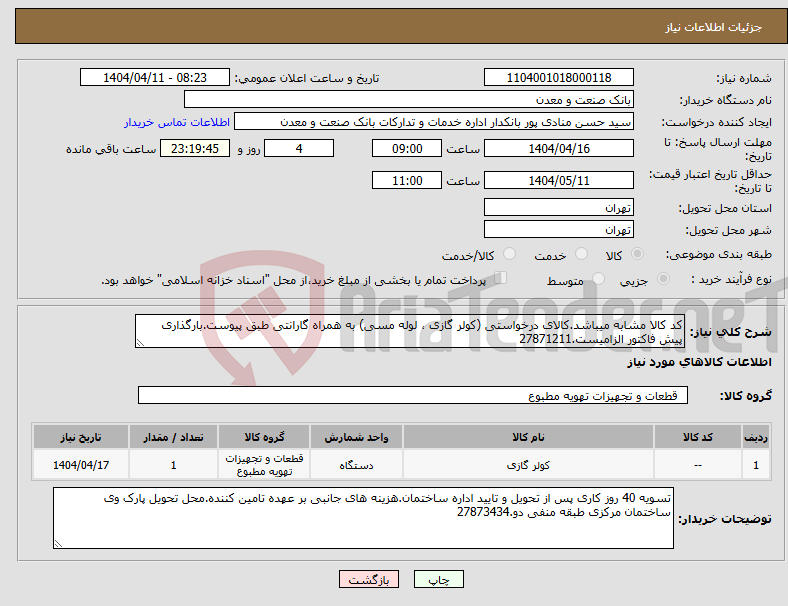
Task: Select the جزیی purchase type radio
Action: 663,278
